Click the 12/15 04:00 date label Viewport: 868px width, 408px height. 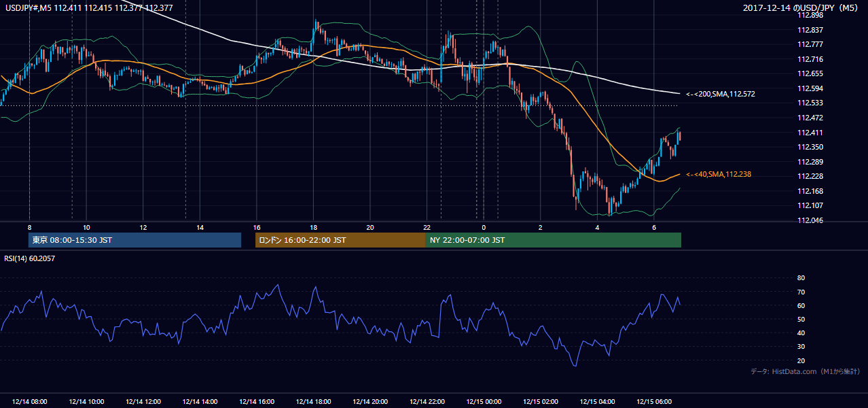pyautogui.click(x=597, y=402)
